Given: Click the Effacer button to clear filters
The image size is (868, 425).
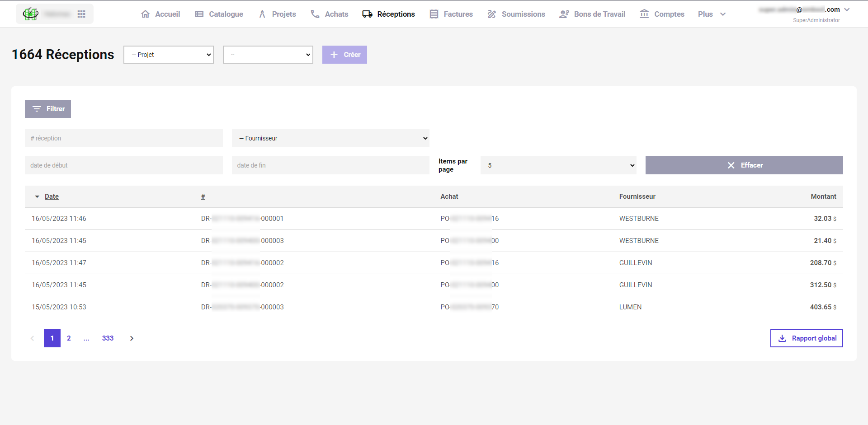Looking at the screenshot, I should click(x=744, y=165).
